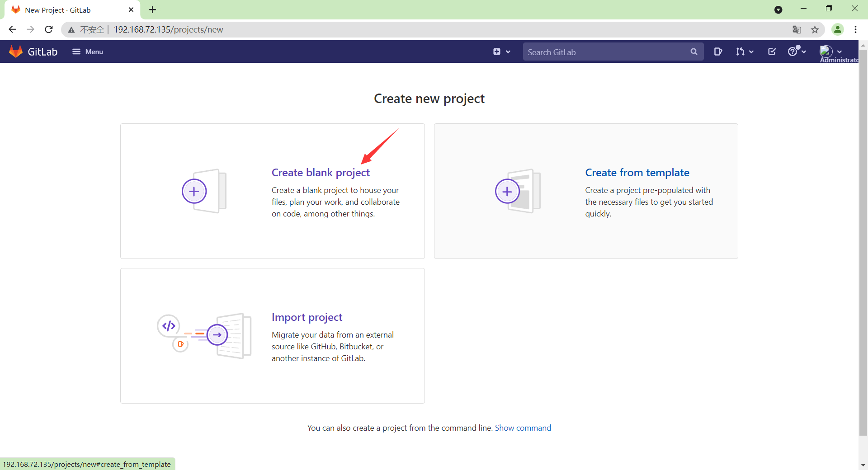Viewport: 868px width, 470px height.
Task: Click the merge requests icon in navbar
Action: (x=741, y=52)
